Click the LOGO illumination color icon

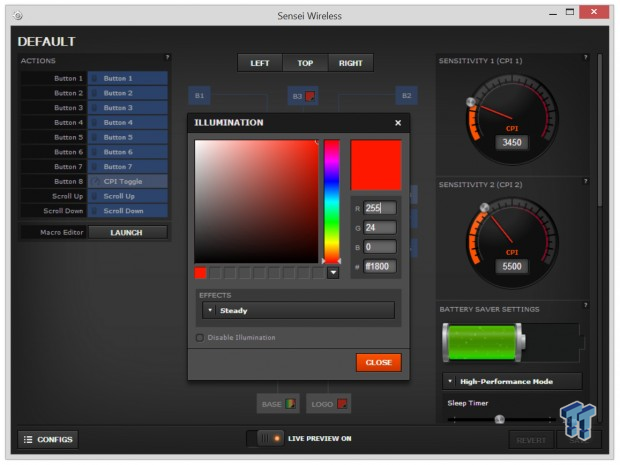tap(342, 404)
